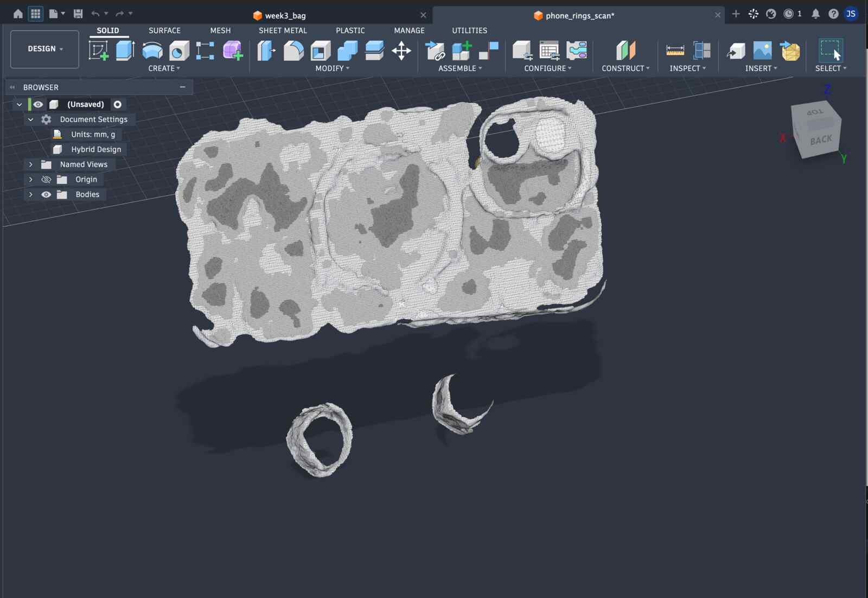Switch to the SHEET METAL tab
868x598 pixels.
point(283,30)
